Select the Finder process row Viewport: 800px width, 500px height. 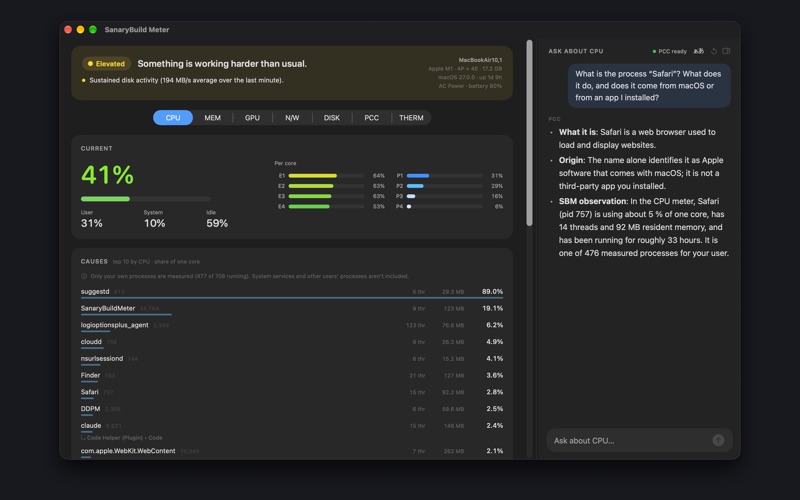pos(292,376)
